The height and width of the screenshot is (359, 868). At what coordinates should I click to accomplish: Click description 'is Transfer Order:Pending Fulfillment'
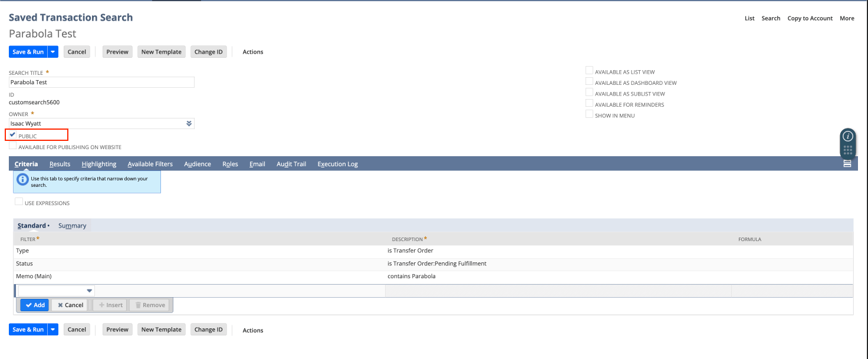pos(437,264)
